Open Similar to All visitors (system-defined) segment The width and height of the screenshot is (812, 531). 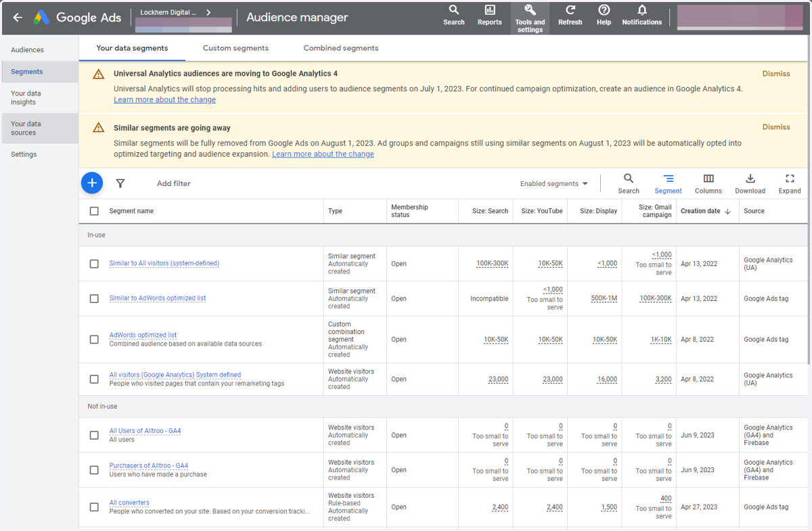(164, 263)
